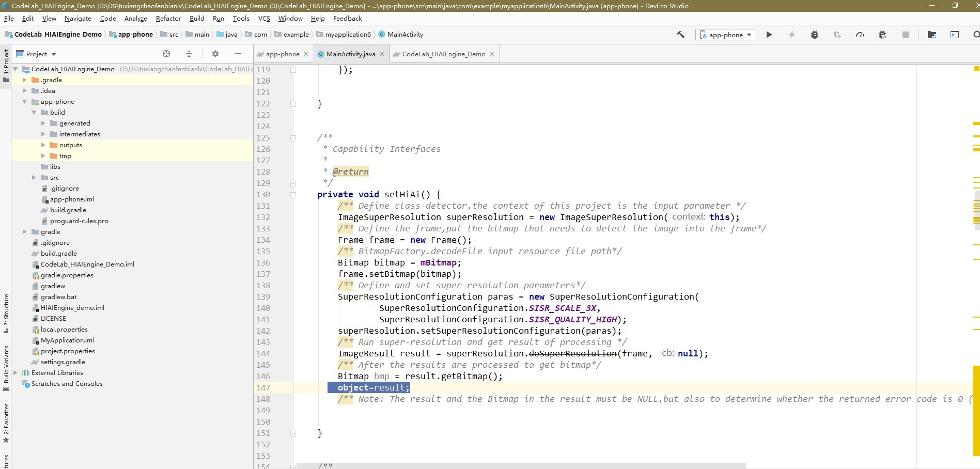Open the Build menu

(197, 18)
